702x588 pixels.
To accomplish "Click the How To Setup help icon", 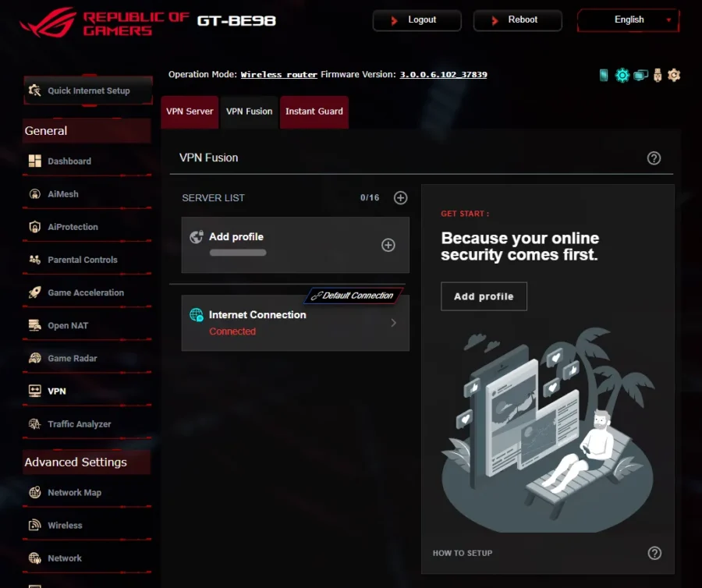I will [654, 553].
